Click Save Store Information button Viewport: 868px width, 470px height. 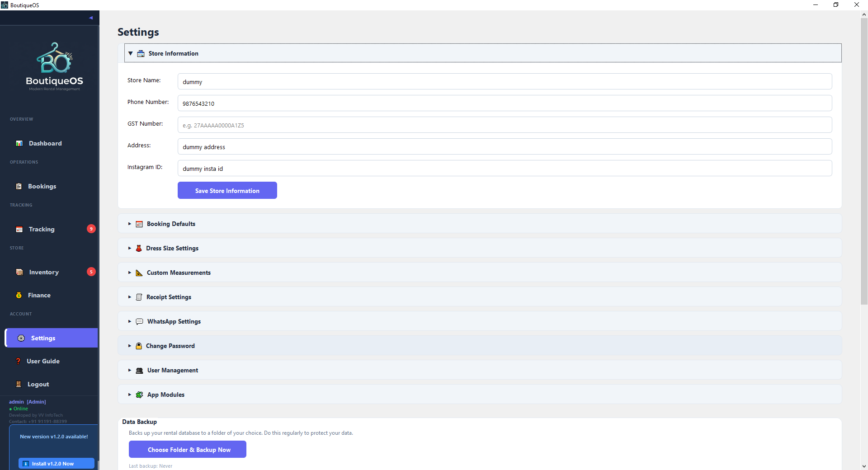pos(227,190)
